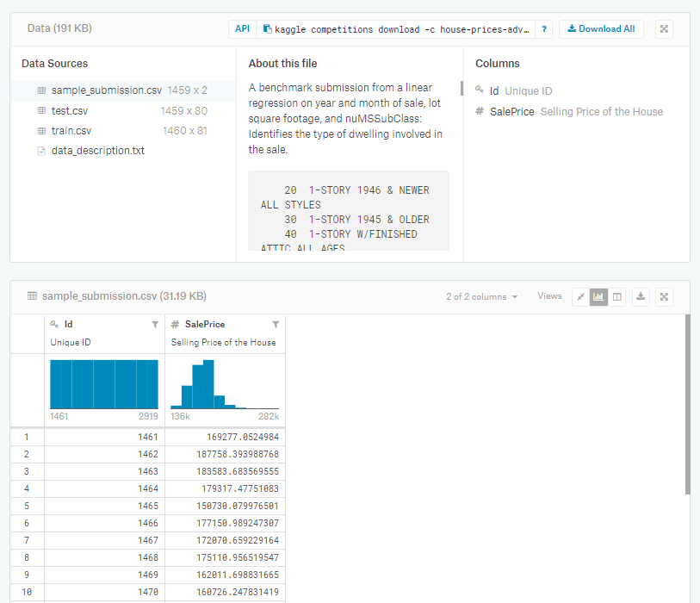Click table icon next to train.csv
The height and width of the screenshot is (603, 700).
41,131
